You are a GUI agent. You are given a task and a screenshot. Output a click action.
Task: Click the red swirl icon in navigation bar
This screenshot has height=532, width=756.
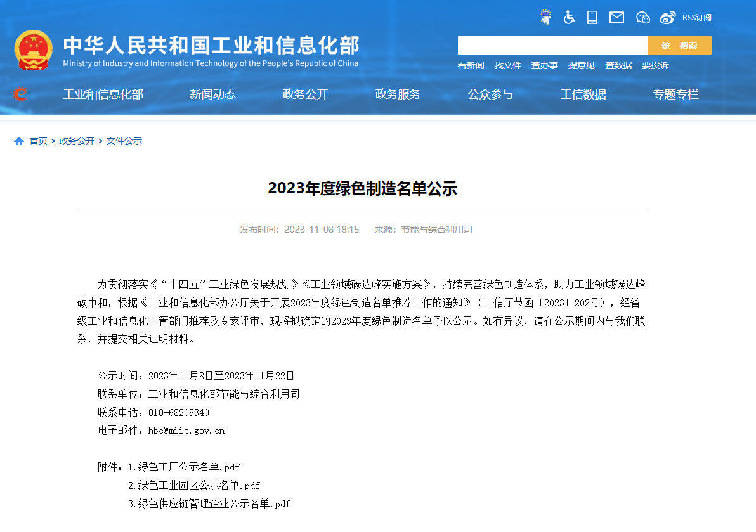tap(21, 94)
